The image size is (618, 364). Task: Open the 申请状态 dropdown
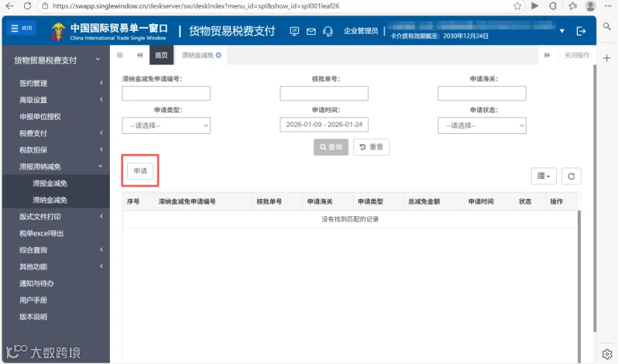pyautogui.click(x=481, y=126)
